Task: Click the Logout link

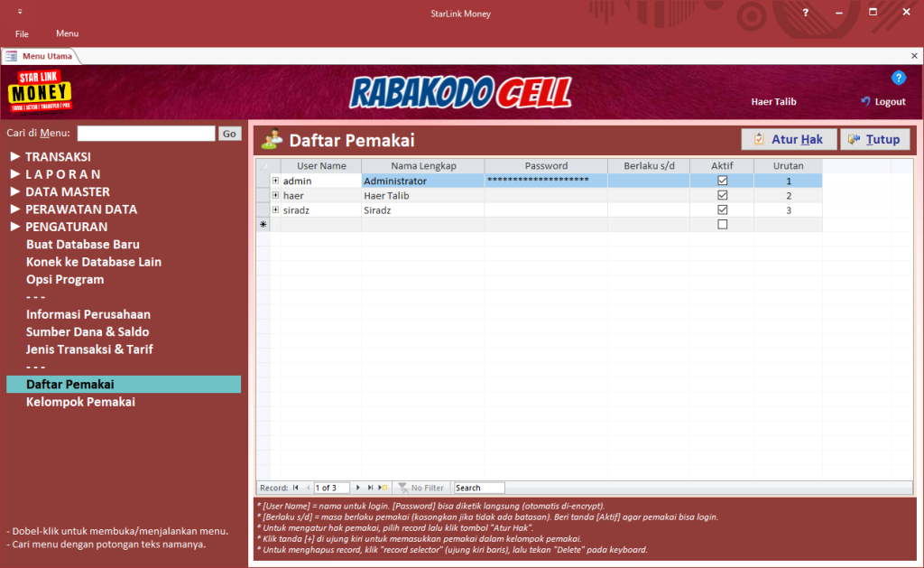Action: point(883,101)
